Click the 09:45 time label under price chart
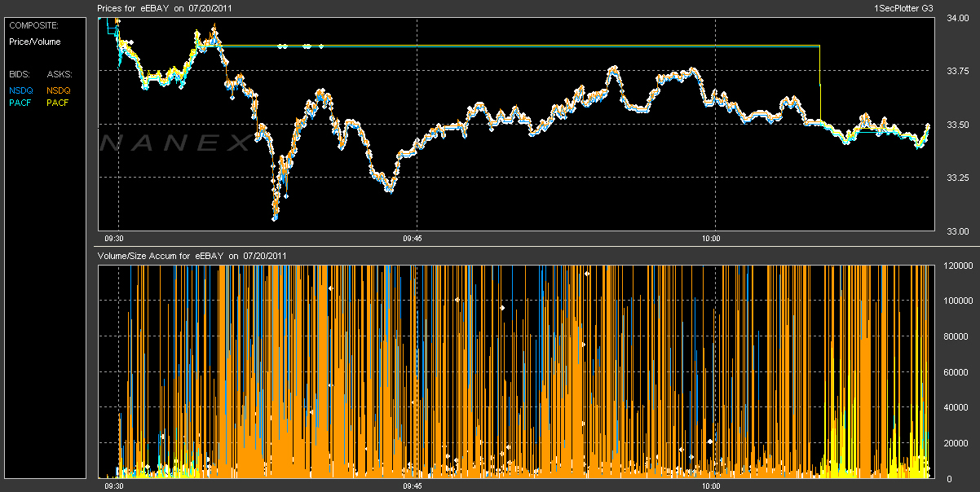This screenshot has height=492, width=980. tap(413, 239)
